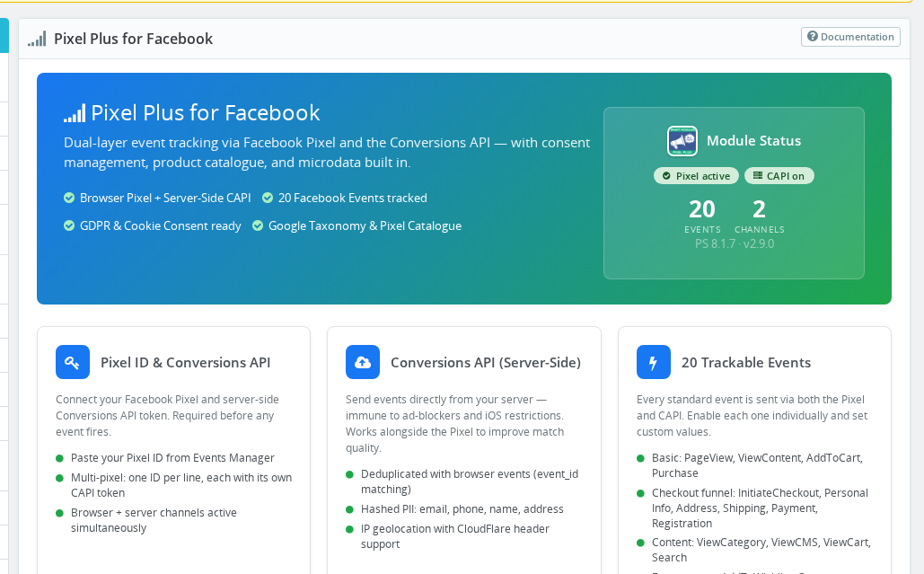Click the Pixel active status badge
The width and height of the screenshot is (924, 574).
tap(696, 176)
